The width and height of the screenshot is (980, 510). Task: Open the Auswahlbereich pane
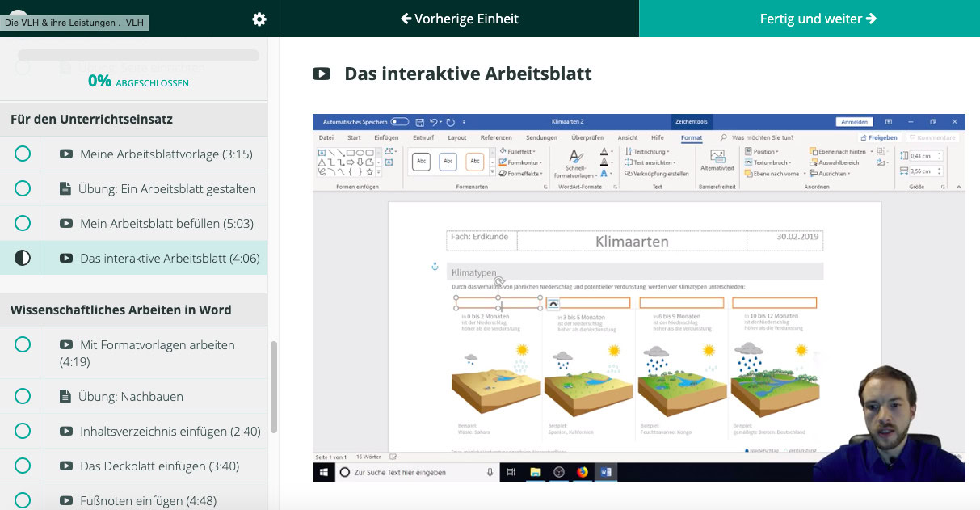839,163
